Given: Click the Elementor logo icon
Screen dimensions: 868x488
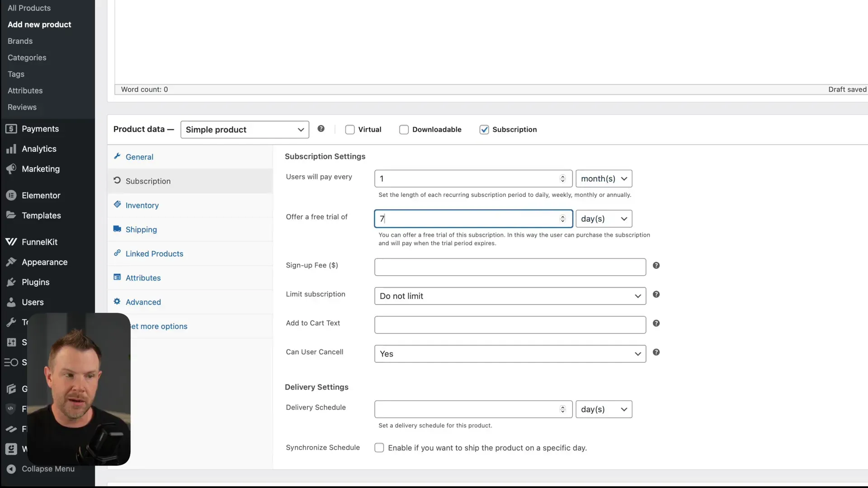Looking at the screenshot, I should (11, 196).
